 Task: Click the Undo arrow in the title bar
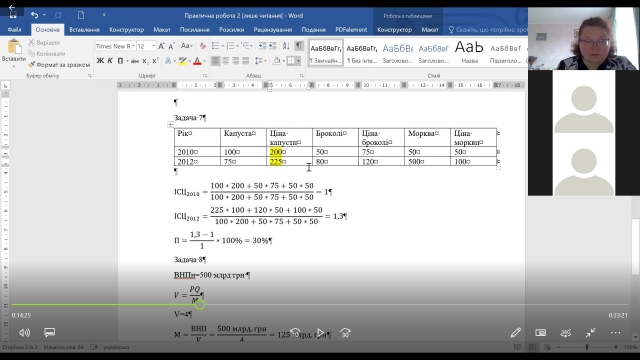pos(34,15)
